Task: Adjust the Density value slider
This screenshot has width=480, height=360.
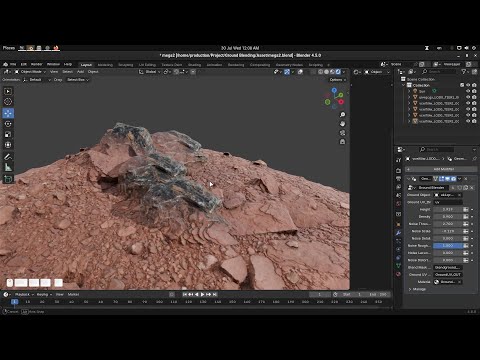Action: click(x=448, y=217)
